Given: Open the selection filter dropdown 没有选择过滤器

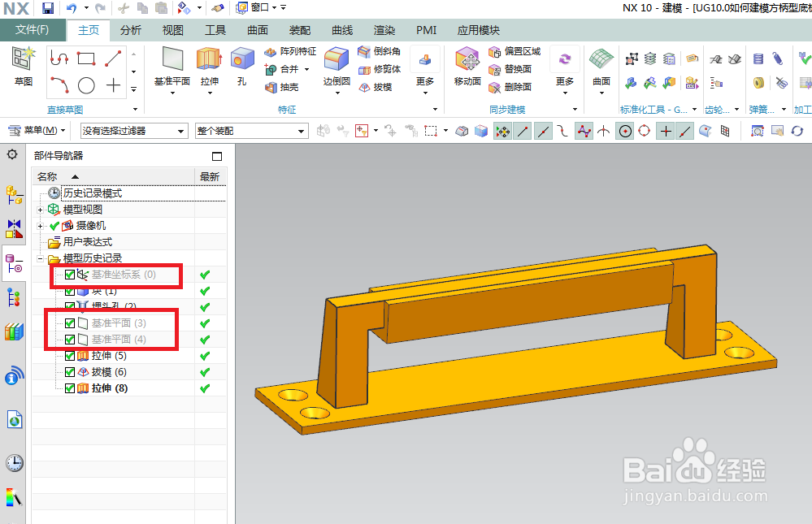Looking at the screenshot, I should pos(133,131).
